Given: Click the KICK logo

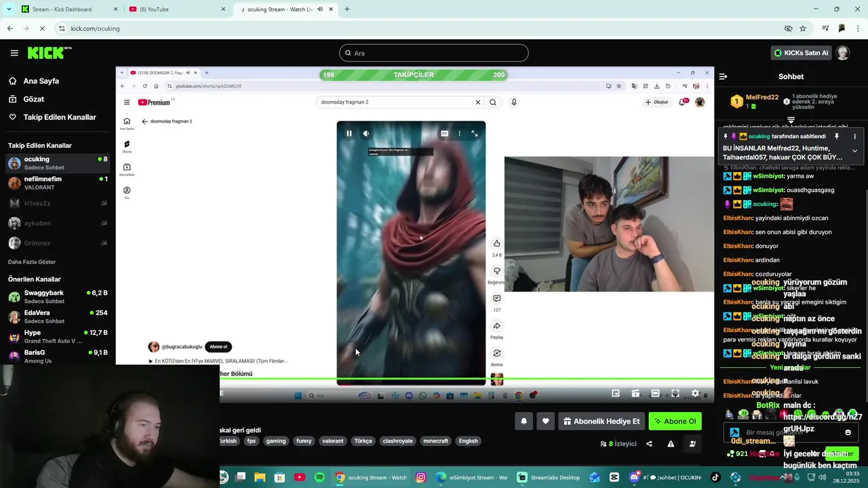Looking at the screenshot, I should (50, 53).
